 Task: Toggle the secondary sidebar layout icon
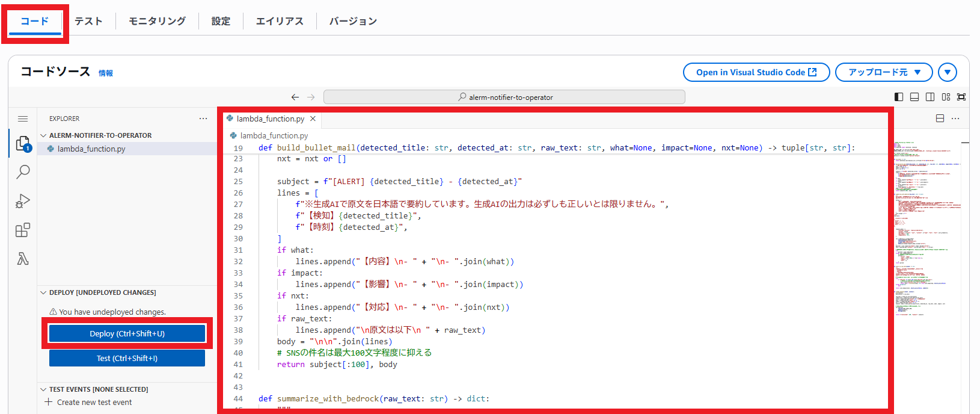pyautogui.click(x=930, y=97)
